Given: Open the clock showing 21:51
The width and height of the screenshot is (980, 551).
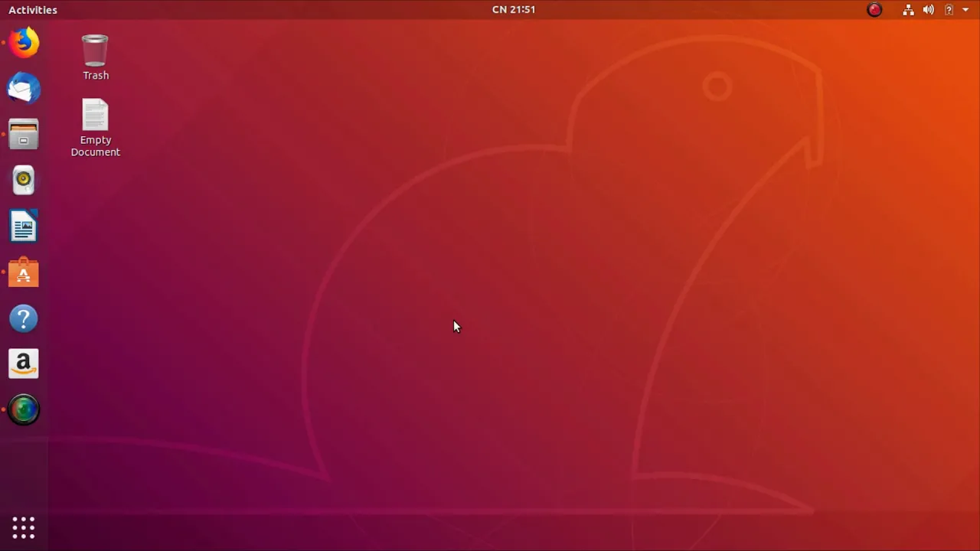Looking at the screenshot, I should pyautogui.click(x=514, y=10).
